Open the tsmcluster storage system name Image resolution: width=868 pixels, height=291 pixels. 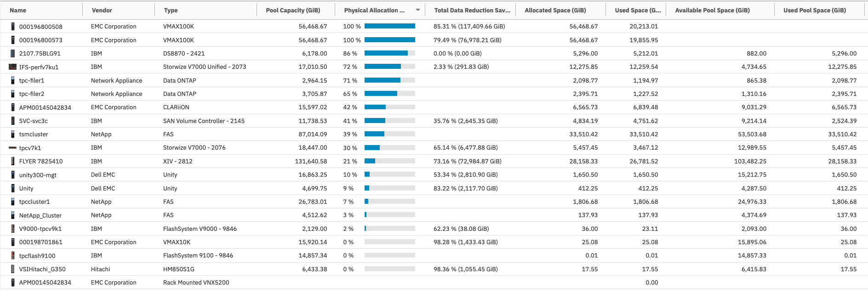(x=34, y=134)
